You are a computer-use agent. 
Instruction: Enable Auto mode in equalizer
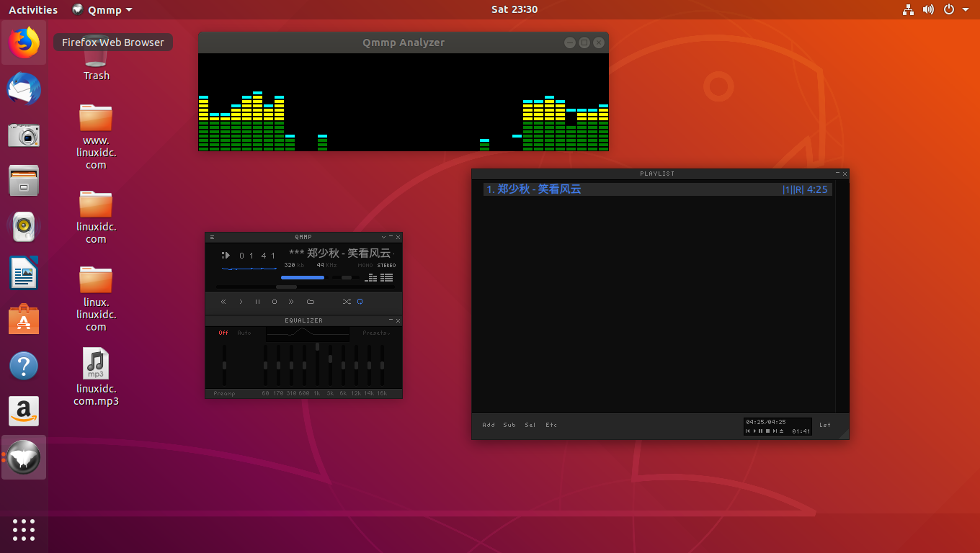(x=244, y=333)
